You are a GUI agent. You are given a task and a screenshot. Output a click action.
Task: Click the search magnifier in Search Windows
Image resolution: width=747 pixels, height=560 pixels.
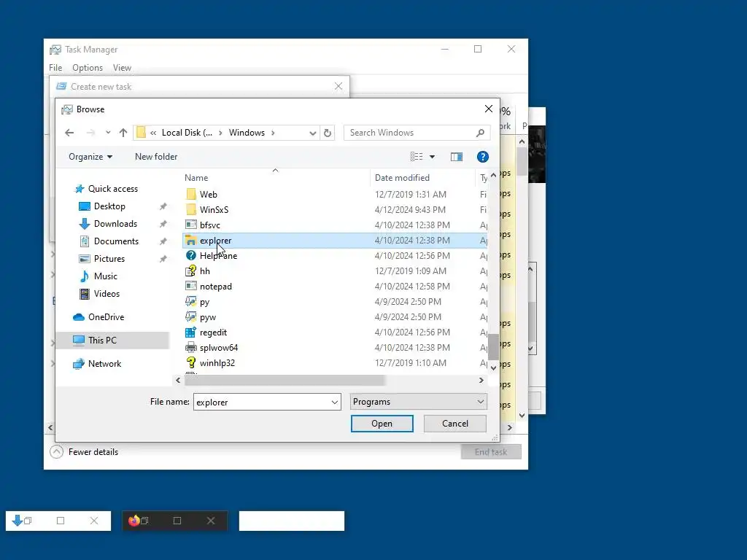point(480,133)
